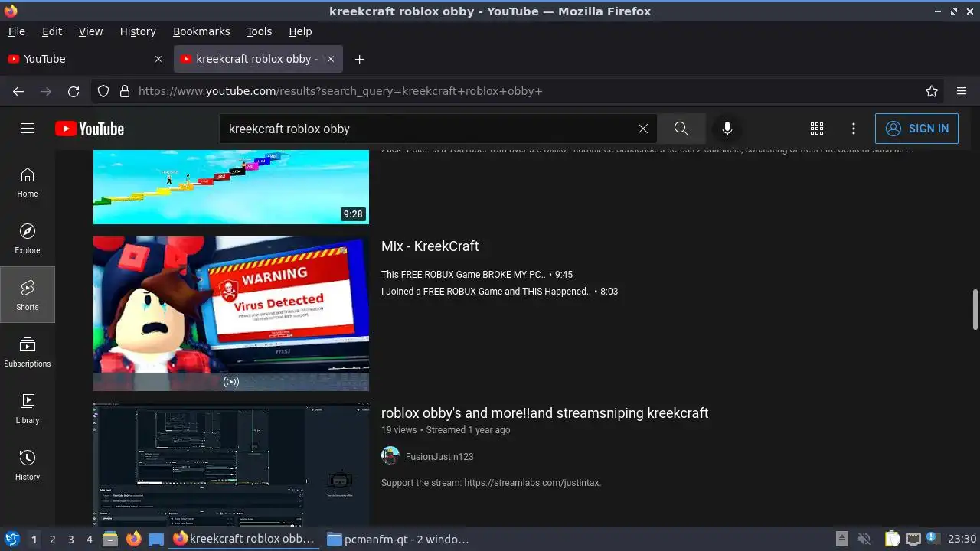The height and width of the screenshot is (551, 980).
Task: Open the Virus Detected mix thumbnail
Action: tap(231, 314)
